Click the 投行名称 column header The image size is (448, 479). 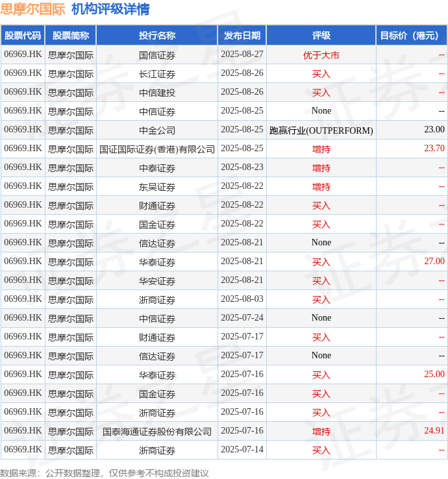tap(157, 36)
